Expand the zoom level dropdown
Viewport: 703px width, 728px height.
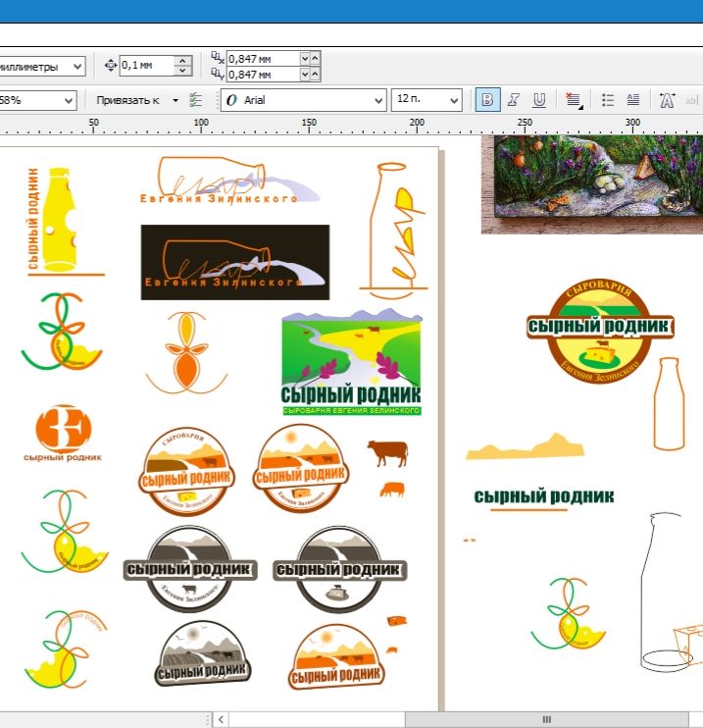pyautogui.click(x=69, y=100)
